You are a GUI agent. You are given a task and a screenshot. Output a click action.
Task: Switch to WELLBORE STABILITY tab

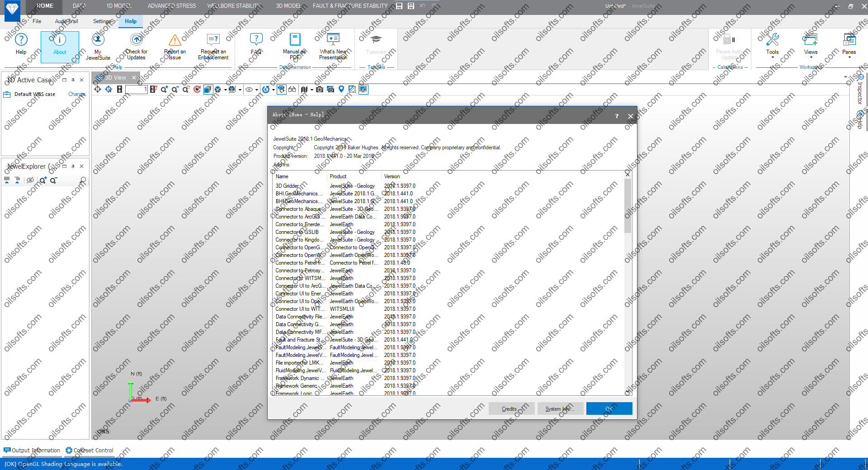[234, 6]
